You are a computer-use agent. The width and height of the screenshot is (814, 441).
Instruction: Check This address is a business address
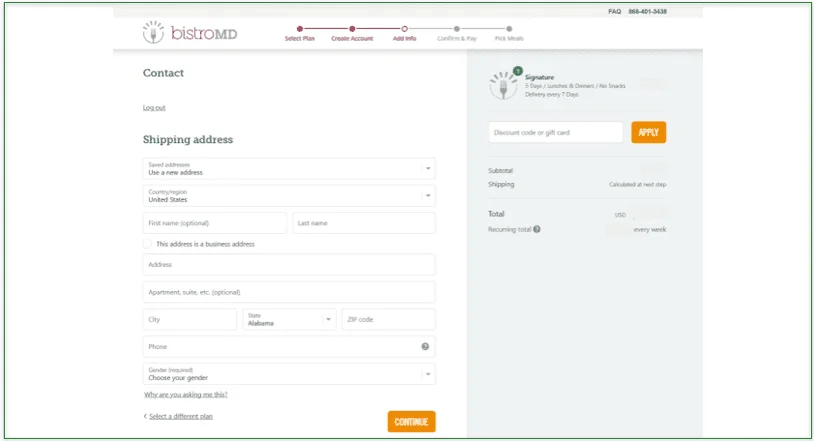(147, 244)
